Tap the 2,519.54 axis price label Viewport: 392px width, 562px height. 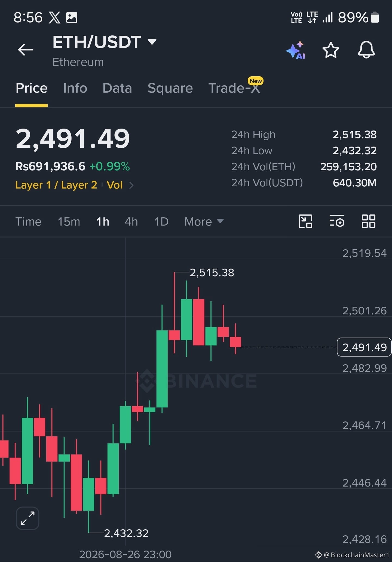[364, 253]
